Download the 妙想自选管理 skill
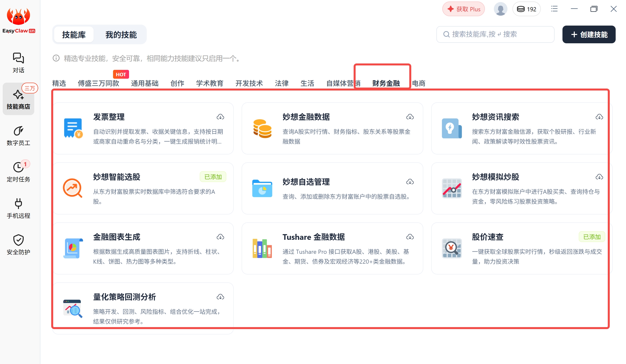Viewport: 626px width, 364px height. click(x=410, y=182)
